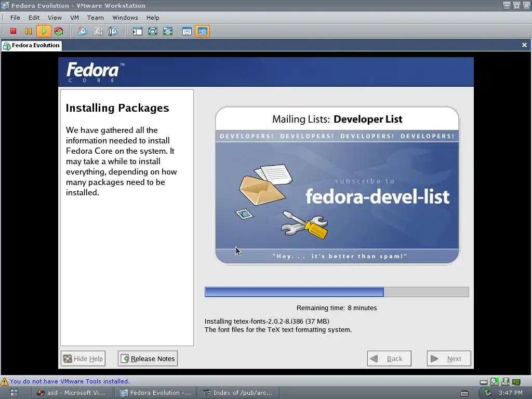Screen dimensions: 532x399
Task: Click the console summary view toolbar icon
Action: click(187, 31)
